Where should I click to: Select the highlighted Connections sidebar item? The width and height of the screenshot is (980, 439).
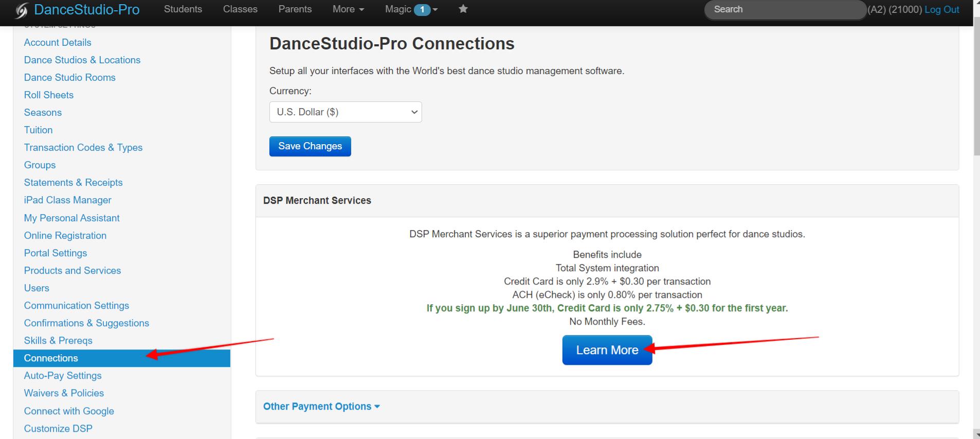(122, 358)
